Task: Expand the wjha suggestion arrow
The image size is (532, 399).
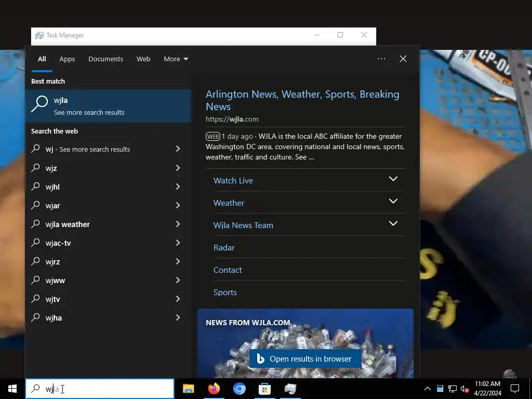Action: click(x=178, y=317)
